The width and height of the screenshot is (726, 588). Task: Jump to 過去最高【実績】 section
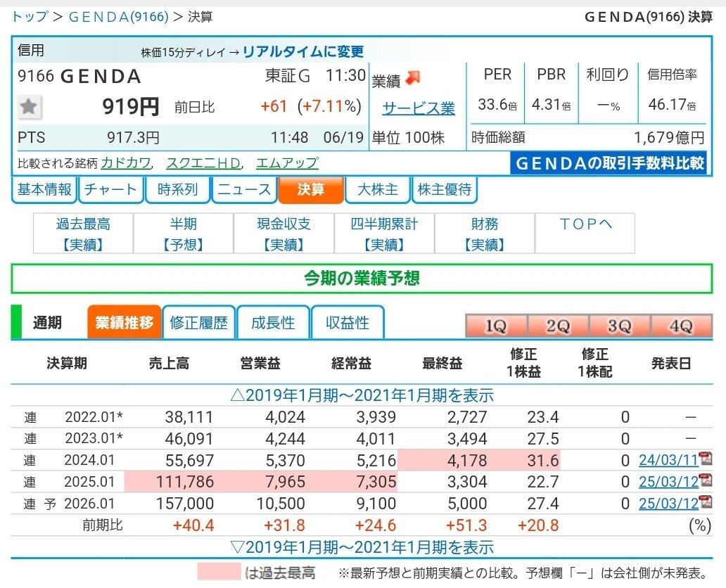pos(83,234)
